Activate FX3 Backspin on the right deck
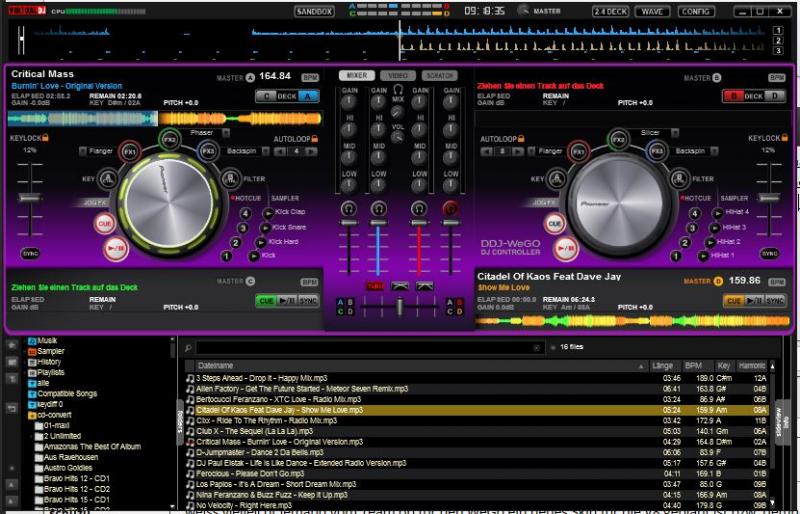 656,152
